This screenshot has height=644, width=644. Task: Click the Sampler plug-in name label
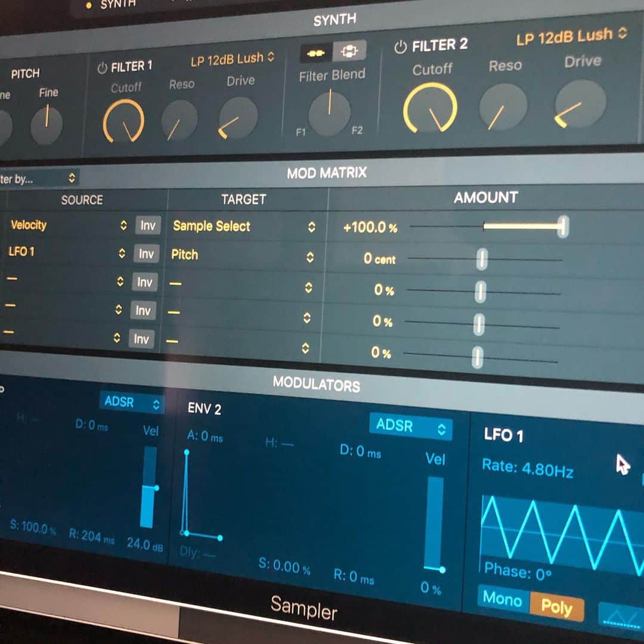[x=304, y=608]
